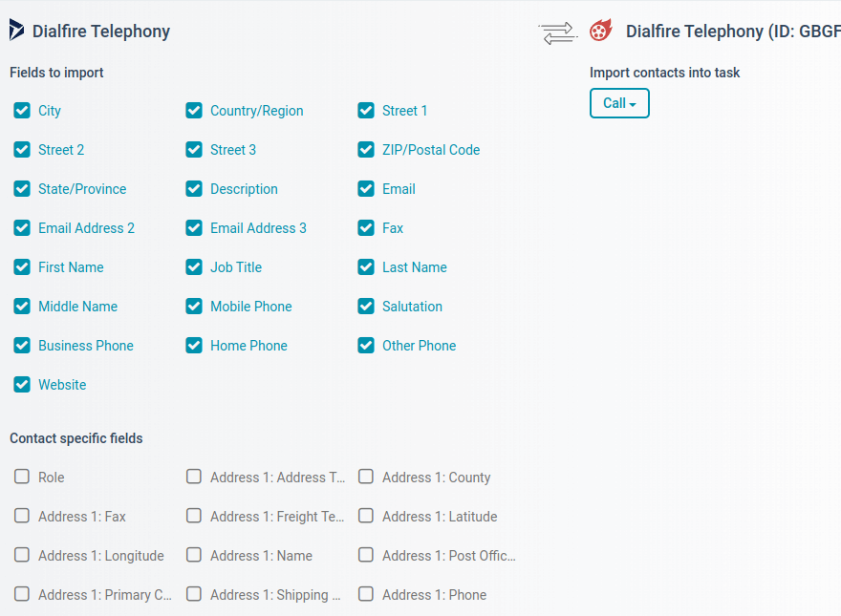Uncheck the Last Name field
841x616 pixels.
(366, 267)
